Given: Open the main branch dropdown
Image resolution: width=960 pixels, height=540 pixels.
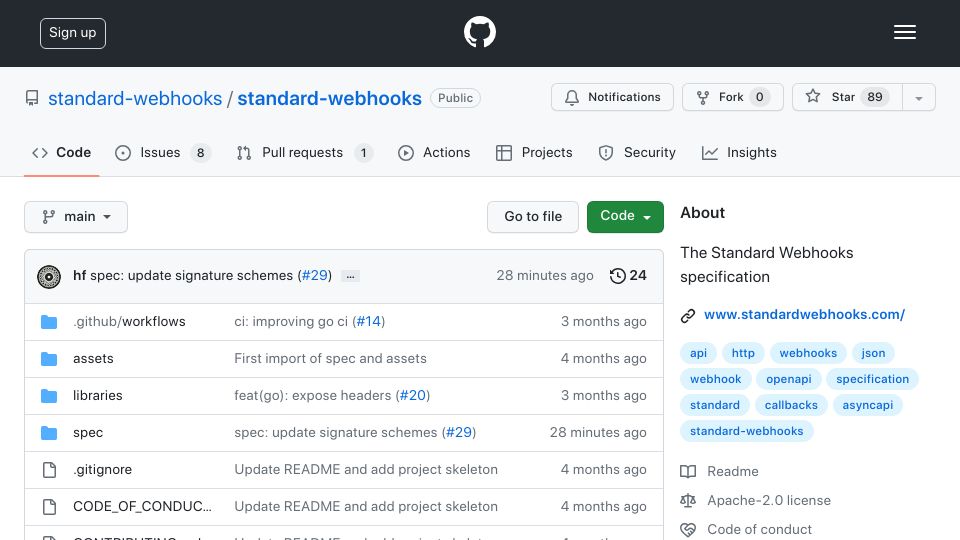Looking at the screenshot, I should (x=76, y=217).
